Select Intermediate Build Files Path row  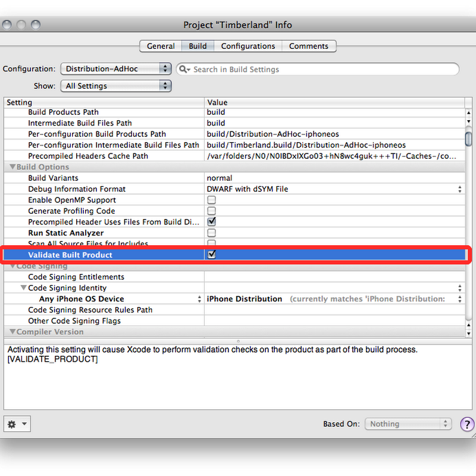(x=234, y=123)
